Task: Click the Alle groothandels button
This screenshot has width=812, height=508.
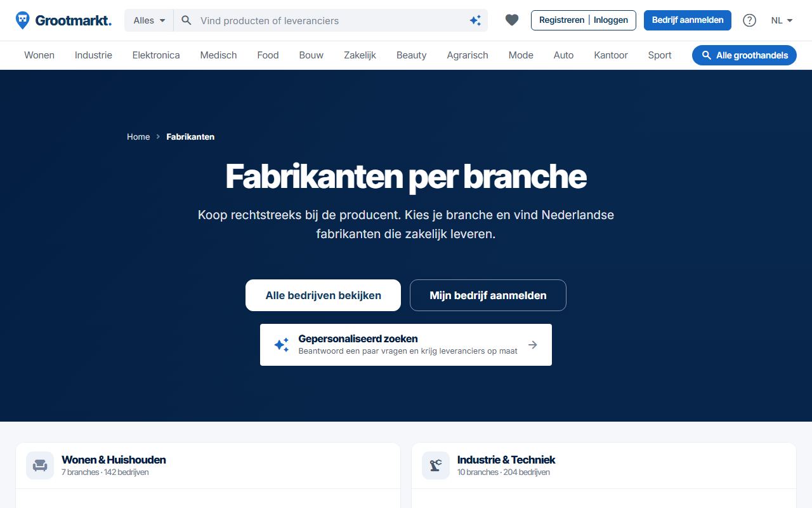Action: click(x=744, y=55)
